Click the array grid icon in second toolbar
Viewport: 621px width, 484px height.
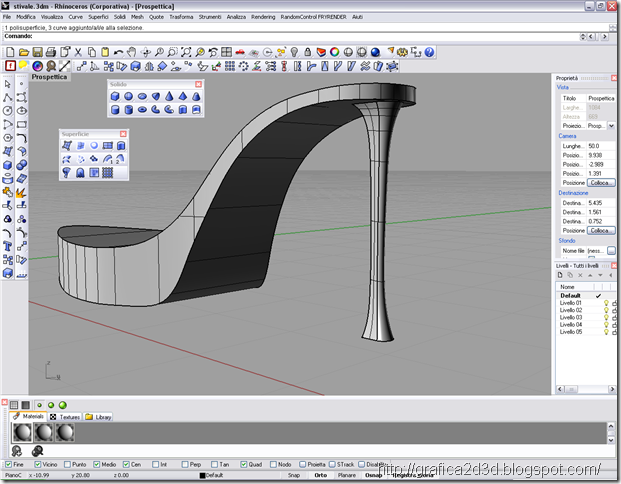pyautogui.click(x=230, y=66)
